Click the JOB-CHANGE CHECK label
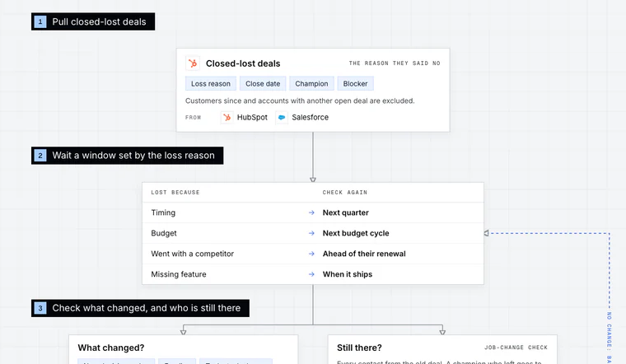 tap(516, 348)
